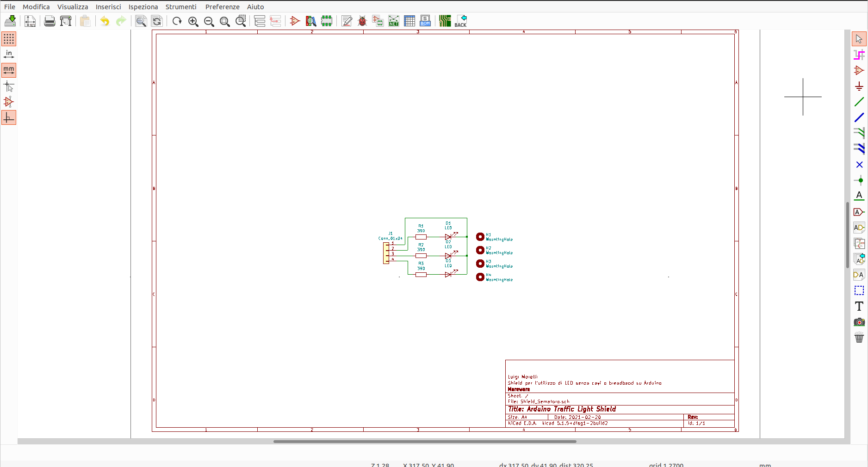Viewport: 868px width, 467px height.
Task: Open the Footprint Editor
Action: [x=327, y=21]
